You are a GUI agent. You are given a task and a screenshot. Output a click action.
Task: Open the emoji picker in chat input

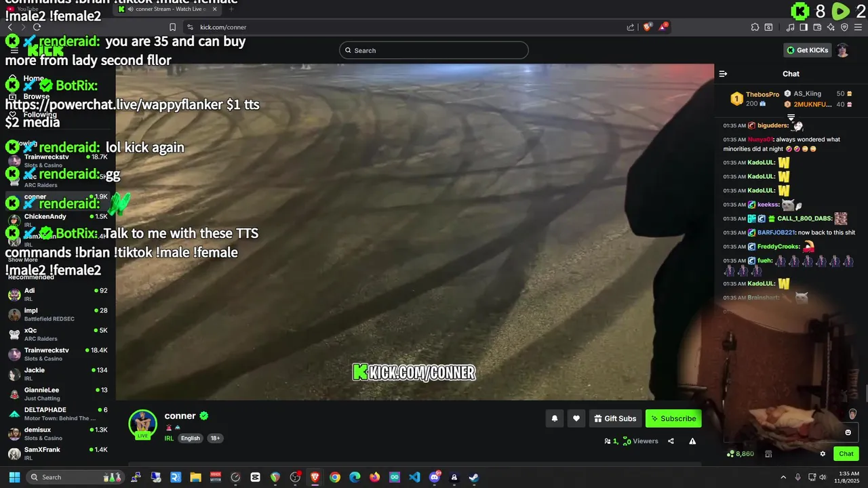(848, 432)
